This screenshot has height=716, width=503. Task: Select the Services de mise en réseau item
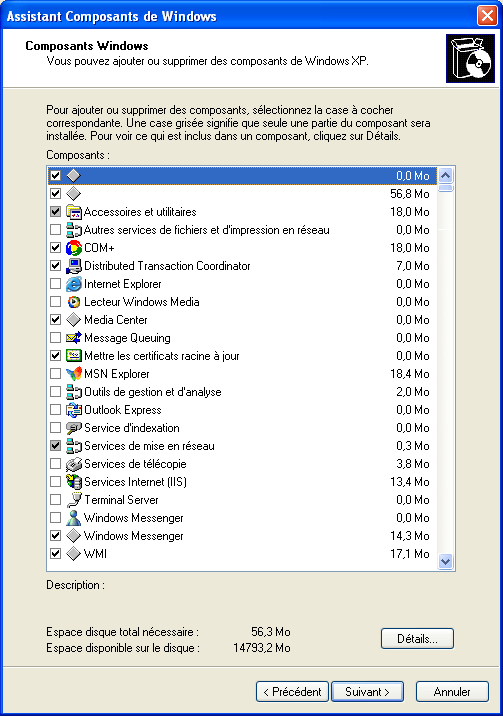(242, 446)
